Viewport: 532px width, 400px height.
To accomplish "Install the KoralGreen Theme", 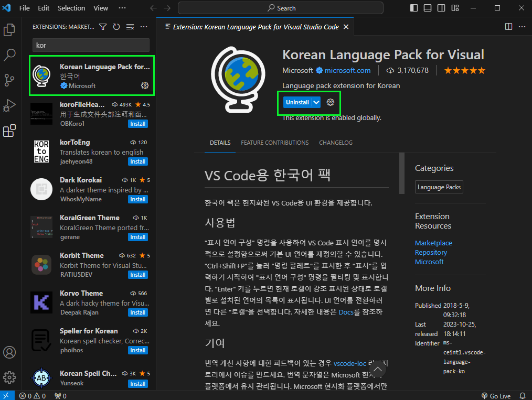I will click(x=138, y=237).
